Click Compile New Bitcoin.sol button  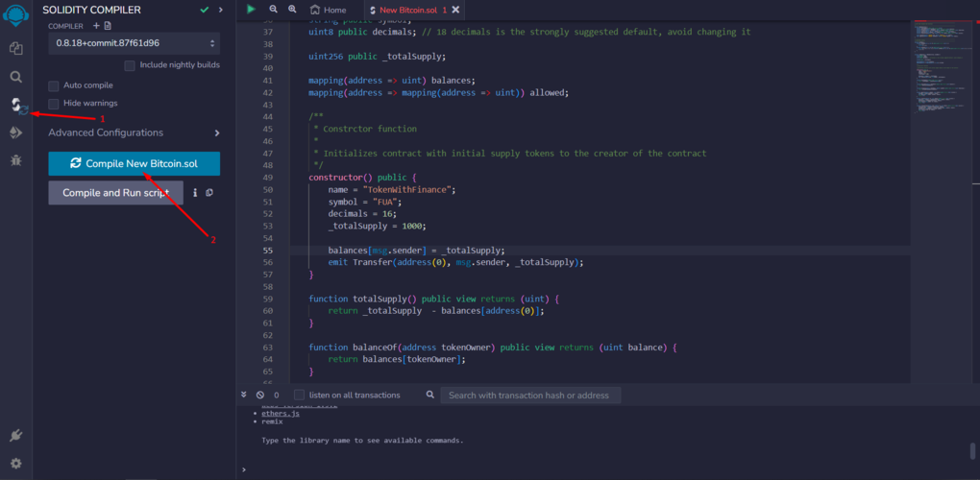[x=135, y=164]
